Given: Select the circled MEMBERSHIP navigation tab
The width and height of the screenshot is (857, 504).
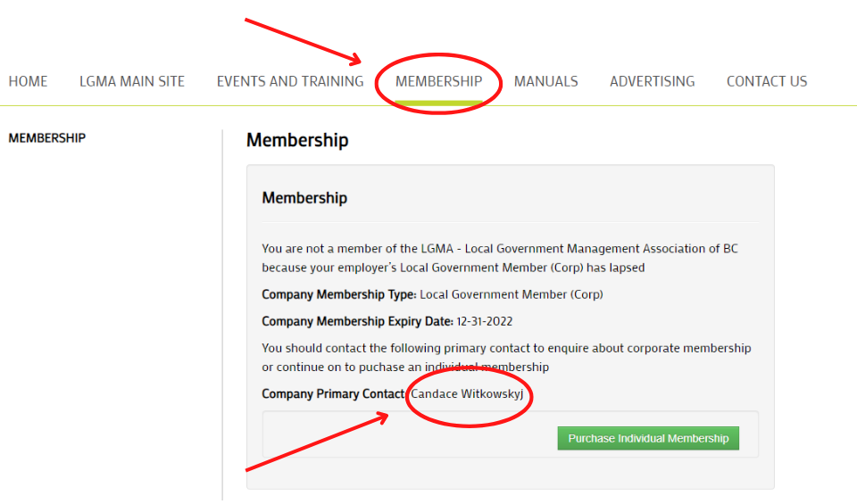Looking at the screenshot, I should (x=439, y=81).
